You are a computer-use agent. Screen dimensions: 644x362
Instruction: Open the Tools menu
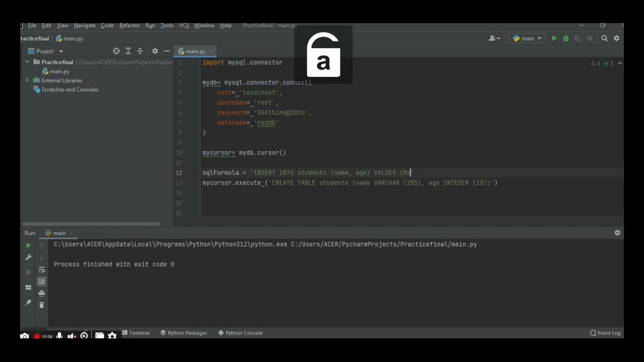[167, 25]
